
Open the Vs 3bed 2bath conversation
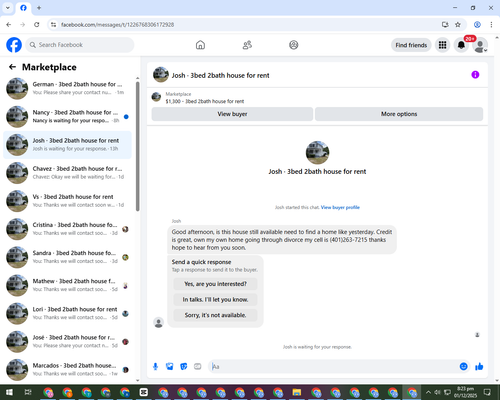coord(67,201)
